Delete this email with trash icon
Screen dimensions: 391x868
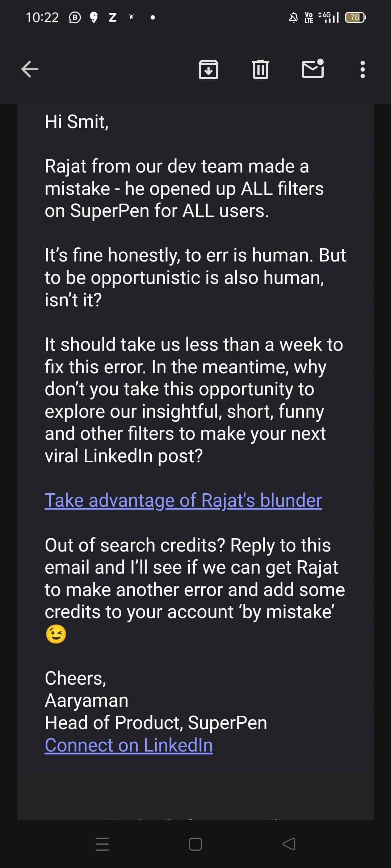coord(260,69)
